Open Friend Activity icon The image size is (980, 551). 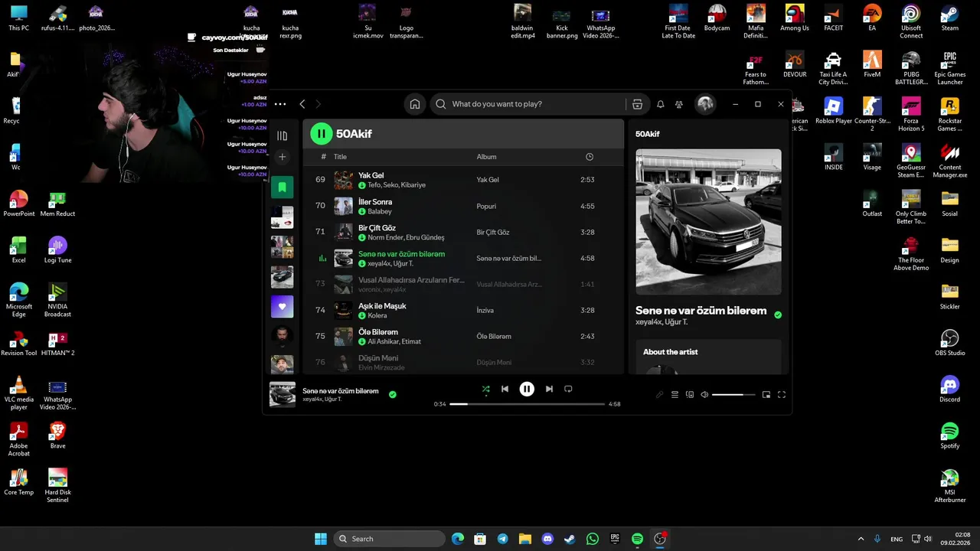pyautogui.click(x=679, y=104)
